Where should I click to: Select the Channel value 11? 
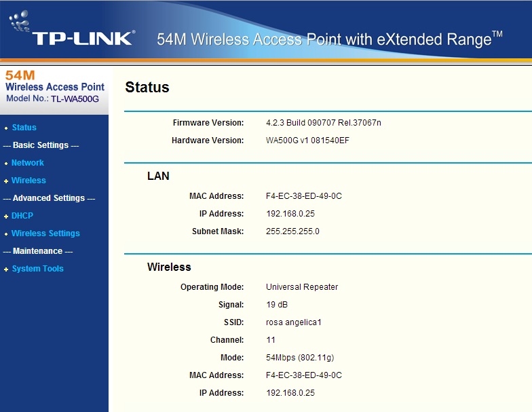pos(271,340)
